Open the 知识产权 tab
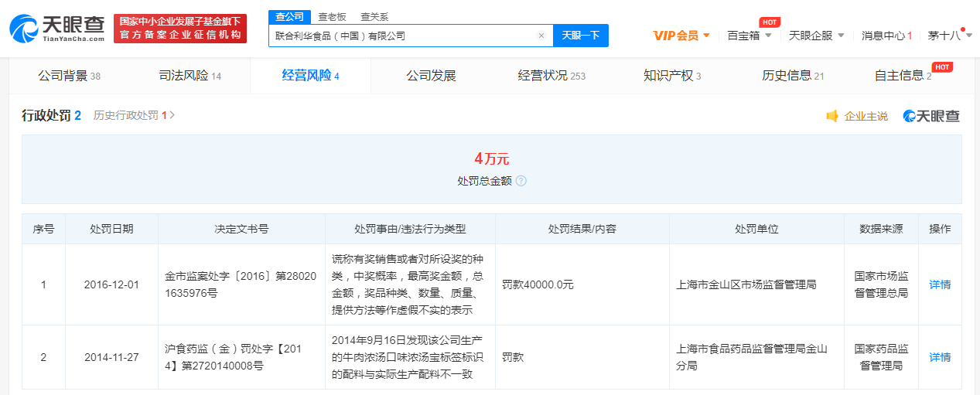Screen dimensions: 980x395 [x=672, y=76]
